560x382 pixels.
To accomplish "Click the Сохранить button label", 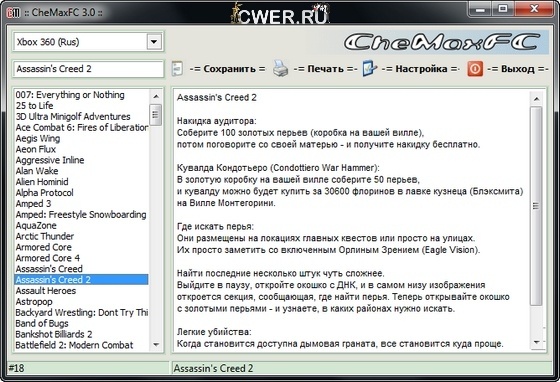I will (x=228, y=69).
